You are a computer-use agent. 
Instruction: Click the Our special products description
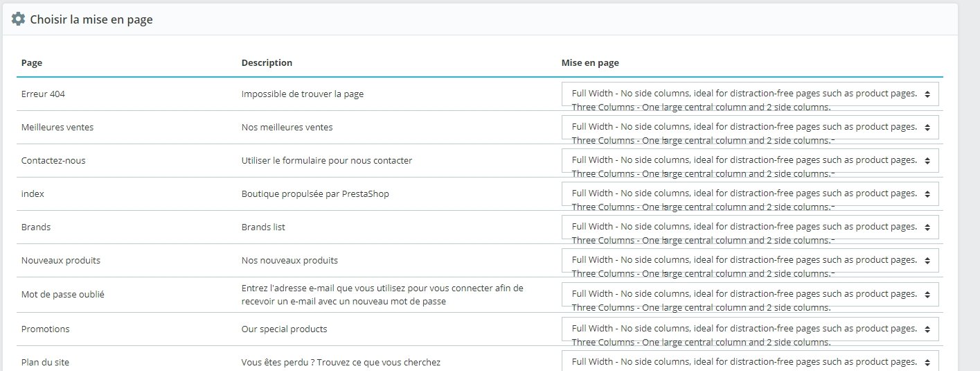[x=284, y=329]
